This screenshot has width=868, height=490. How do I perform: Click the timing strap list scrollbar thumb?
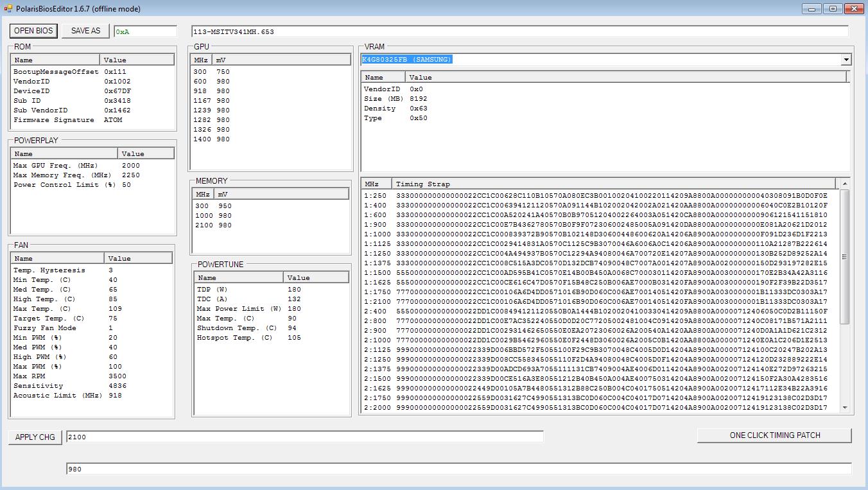pyautogui.click(x=845, y=257)
